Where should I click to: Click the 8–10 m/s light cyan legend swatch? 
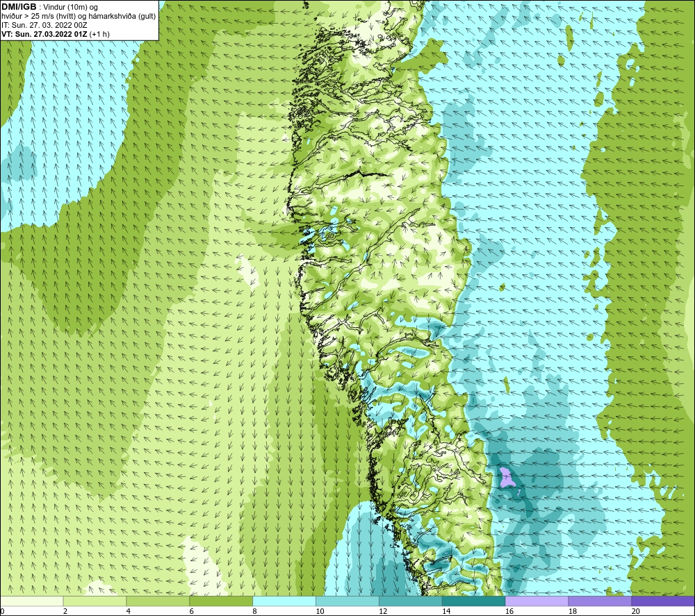pos(284,601)
